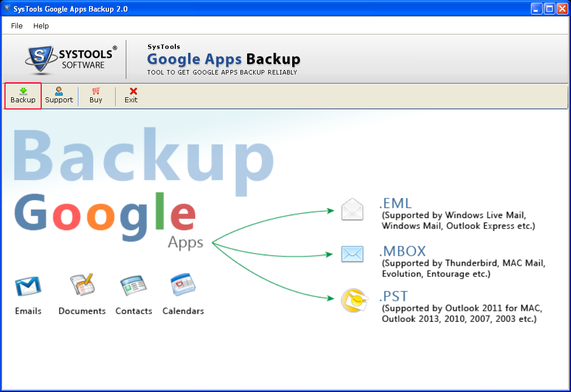Click the app icon in title bar
The height and width of the screenshot is (392, 571).
(x=7, y=8)
